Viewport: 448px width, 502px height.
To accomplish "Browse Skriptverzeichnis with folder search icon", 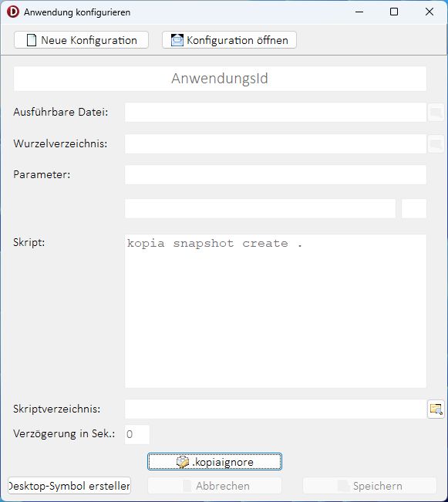I will click(436, 409).
